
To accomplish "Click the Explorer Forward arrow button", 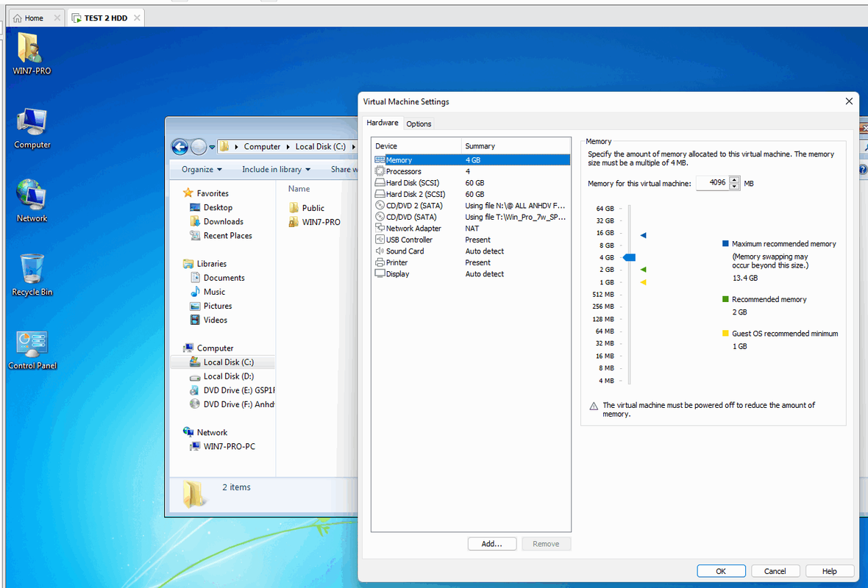I will pos(198,146).
